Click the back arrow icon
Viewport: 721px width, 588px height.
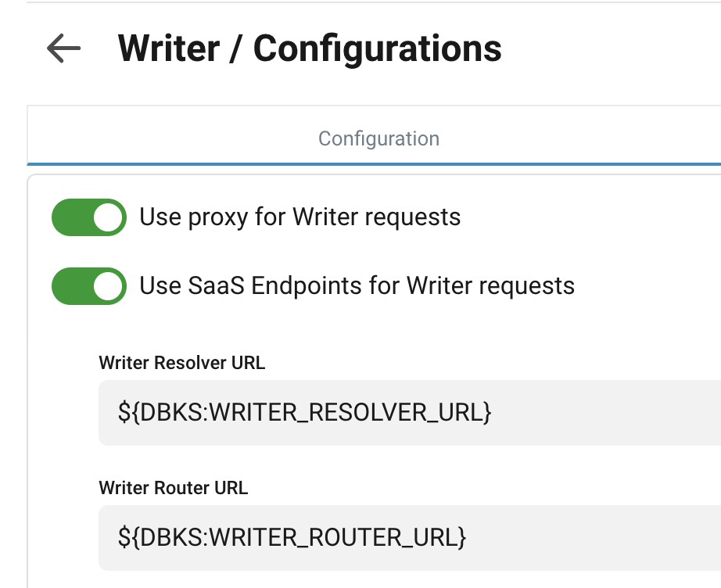[63, 48]
